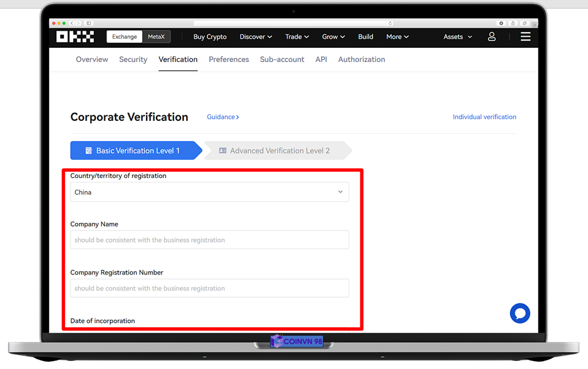Open the country/territory dropdown showing China
This screenshot has height=369, width=588.
point(209,192)
